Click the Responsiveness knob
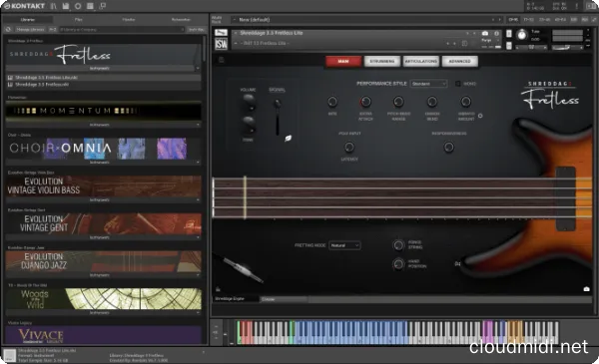The height and width of the screenshot is (364, 599). [449, 147]
